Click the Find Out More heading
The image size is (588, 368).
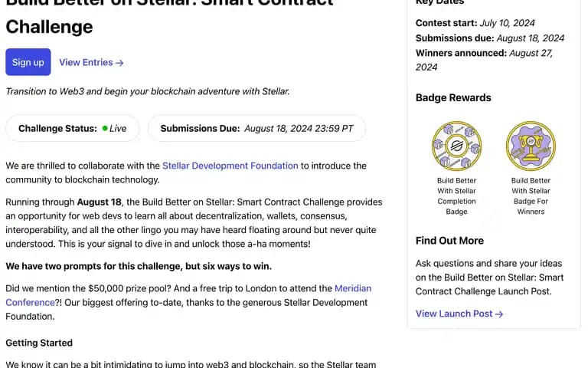point(449,240)
